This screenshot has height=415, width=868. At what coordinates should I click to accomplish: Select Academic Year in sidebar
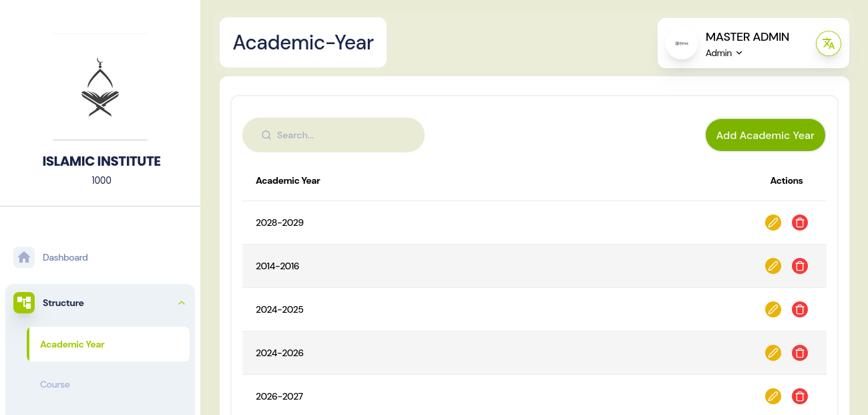pos(72,344)
